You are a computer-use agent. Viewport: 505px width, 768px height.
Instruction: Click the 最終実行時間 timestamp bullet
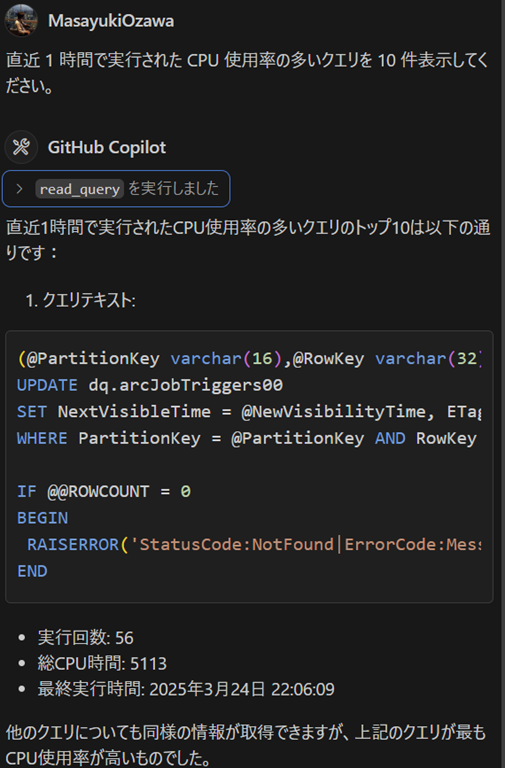coord(186,689)
